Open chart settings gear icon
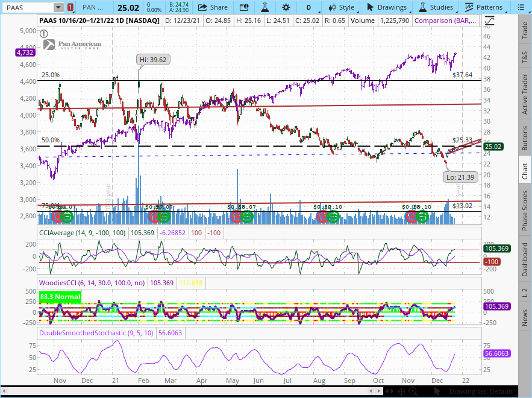Viewport: 532px width, 398px height. tap(286, 7)
